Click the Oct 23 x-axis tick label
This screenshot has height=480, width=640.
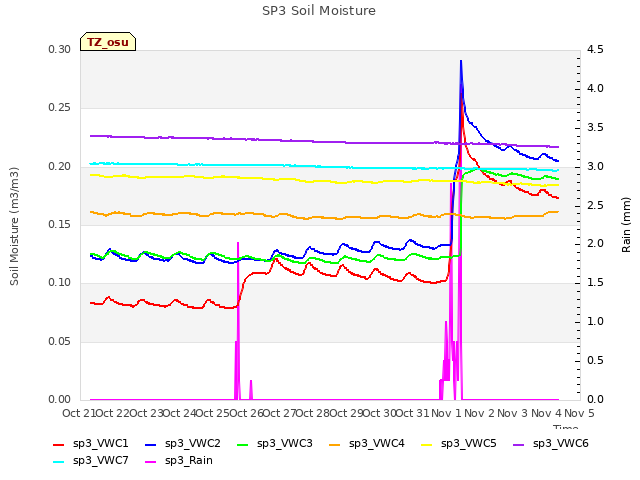[146, 413]
